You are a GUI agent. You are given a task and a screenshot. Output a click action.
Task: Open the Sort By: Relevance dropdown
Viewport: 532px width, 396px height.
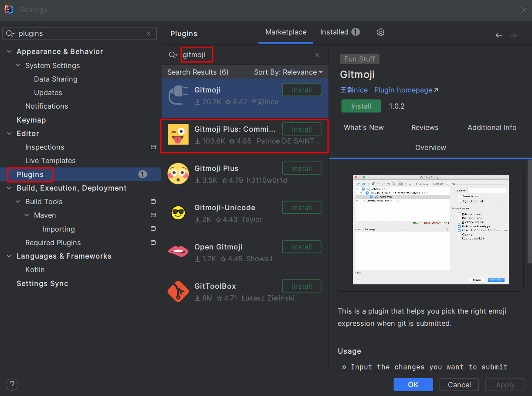[288, 72]
